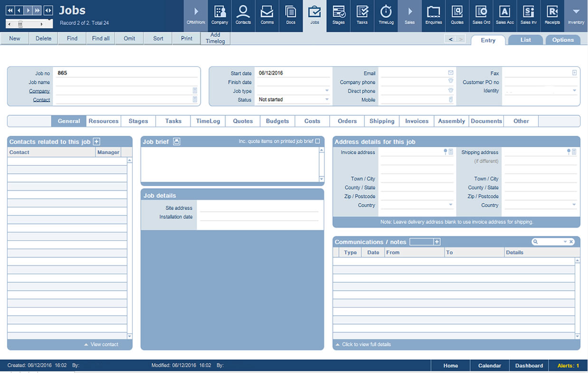The width and height of the screenshot is (588, 373).
Task: Click the Add Timelog button
Action: tap(215, 38)
